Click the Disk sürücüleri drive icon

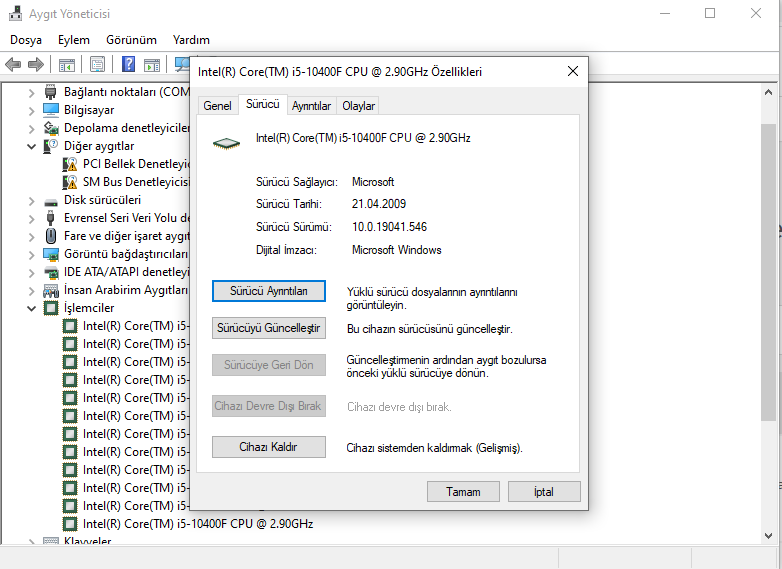(x=51, y=201)
